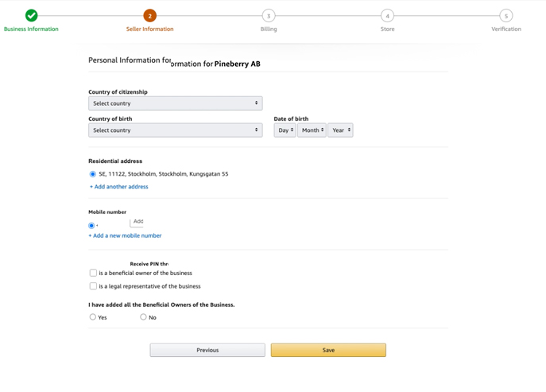Choose No for all Beneficial Owners added
The height and width of the screenshot is (392, 546).
click(x=143, y=316)
